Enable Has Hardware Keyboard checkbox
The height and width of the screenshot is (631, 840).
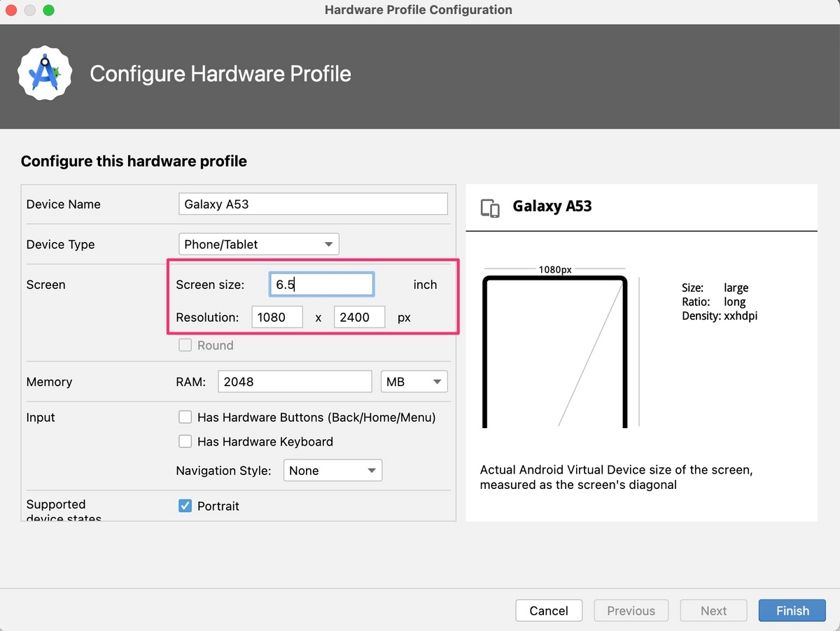[185, 441]
